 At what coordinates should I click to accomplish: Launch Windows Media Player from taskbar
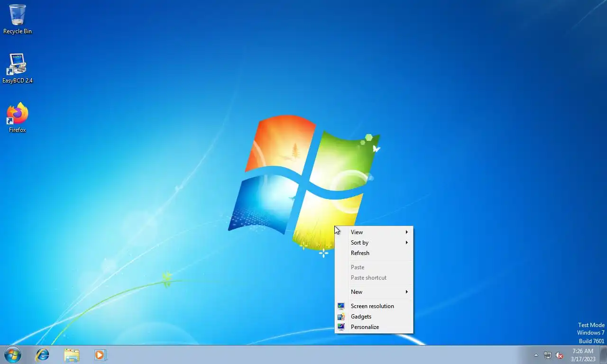100,355
